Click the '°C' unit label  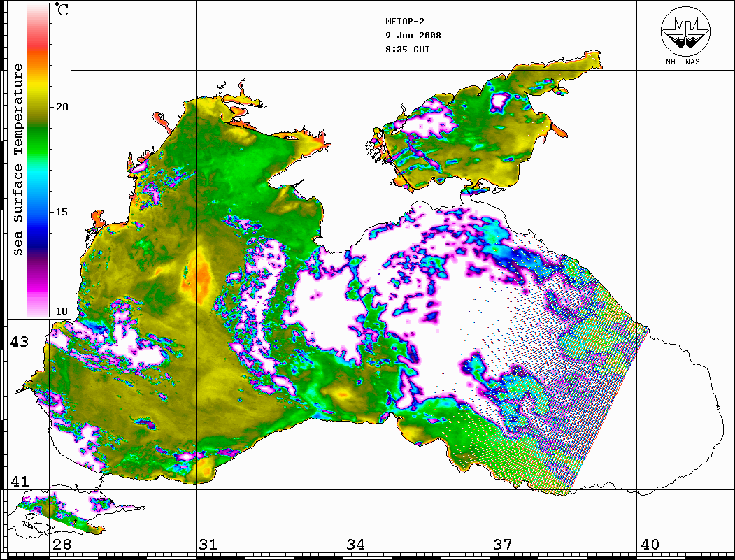coord(62,9)
